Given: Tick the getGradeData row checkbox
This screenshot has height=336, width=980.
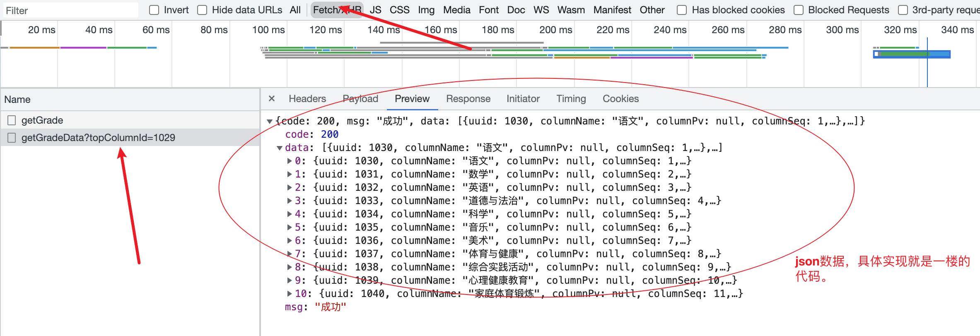Looking at the screenshot, I should tap(12, 138).
